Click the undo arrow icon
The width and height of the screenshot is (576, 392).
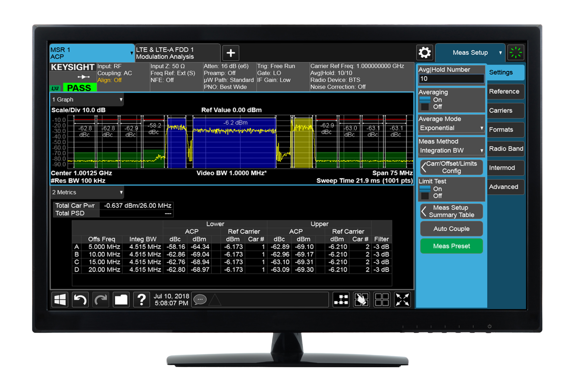(x=80, y=300)
